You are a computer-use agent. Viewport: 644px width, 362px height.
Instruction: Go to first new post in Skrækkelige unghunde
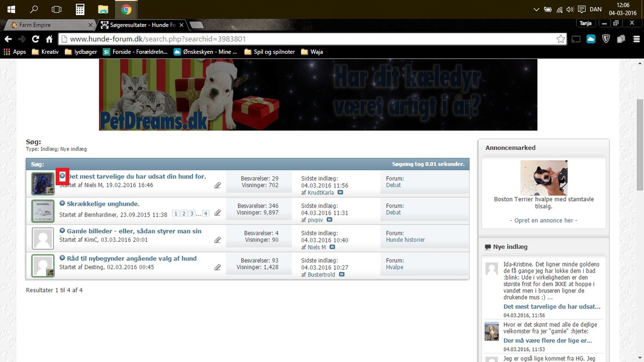62,204
